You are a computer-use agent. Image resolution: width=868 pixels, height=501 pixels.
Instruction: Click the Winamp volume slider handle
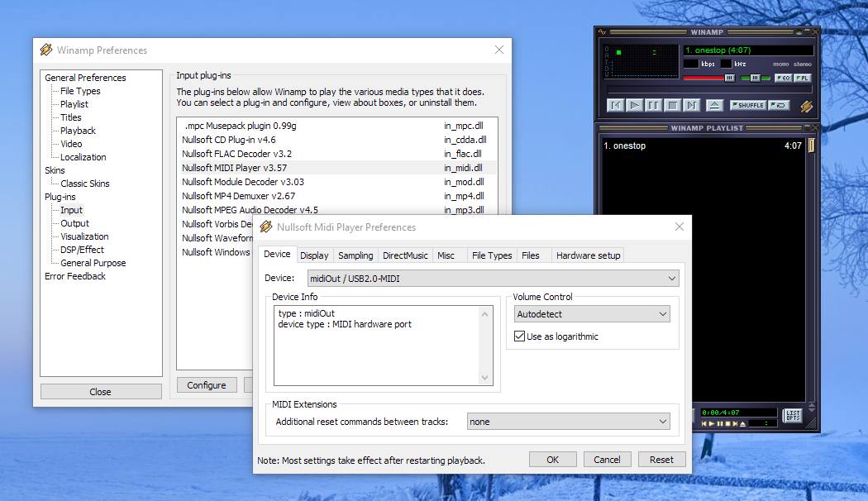tap(730, 78)
